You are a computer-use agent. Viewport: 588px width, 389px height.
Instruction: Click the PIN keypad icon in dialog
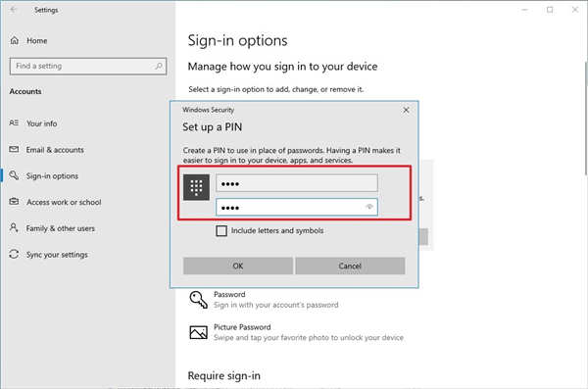[196, 187]
